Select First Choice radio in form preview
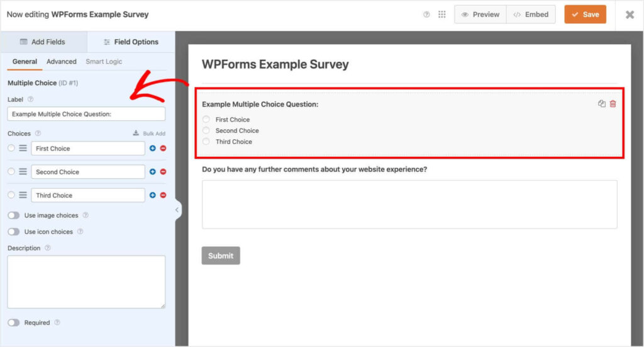Viewport: 644px width, 347px height. [206, 119]
